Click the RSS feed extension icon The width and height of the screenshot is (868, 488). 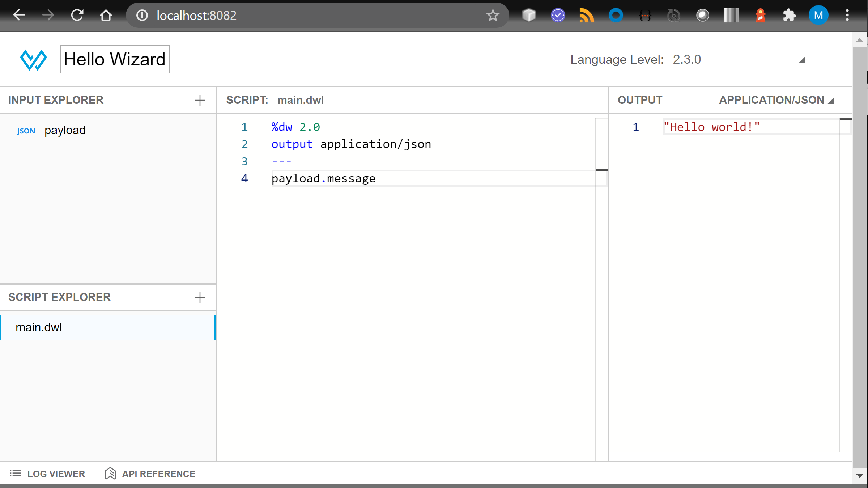pos(587,15)
